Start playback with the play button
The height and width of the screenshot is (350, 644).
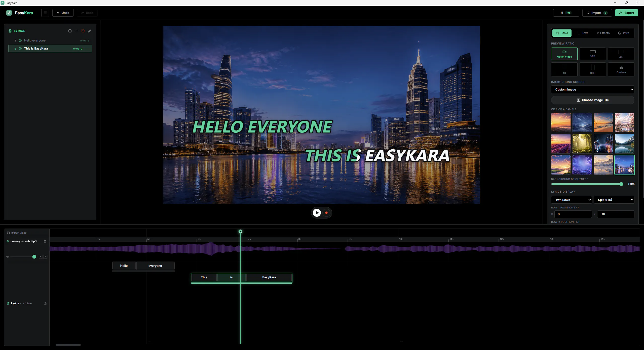pyautogui.click(x=317, y=213)
